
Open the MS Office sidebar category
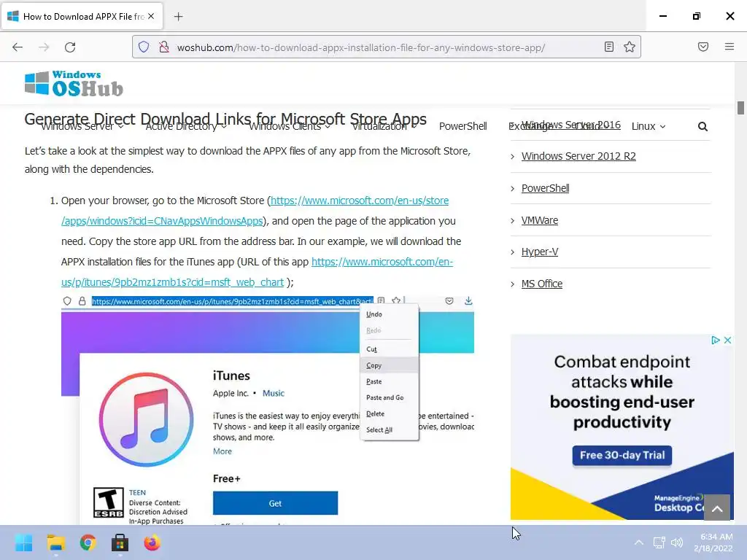click(542, 284)
